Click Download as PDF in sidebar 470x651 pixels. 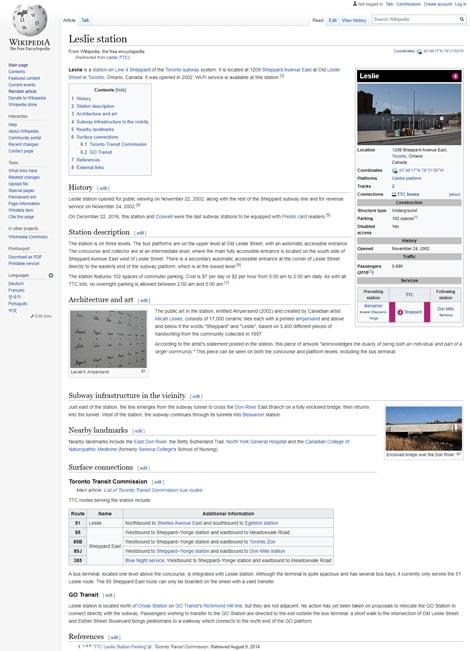pyautogui.click(x=25, y=257)
